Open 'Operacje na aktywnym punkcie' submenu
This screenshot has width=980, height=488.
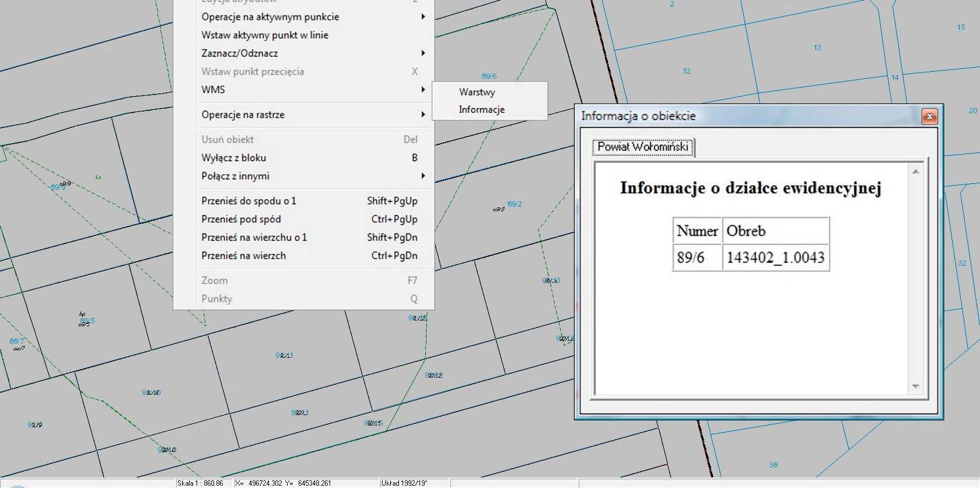(x=304, y=17)
